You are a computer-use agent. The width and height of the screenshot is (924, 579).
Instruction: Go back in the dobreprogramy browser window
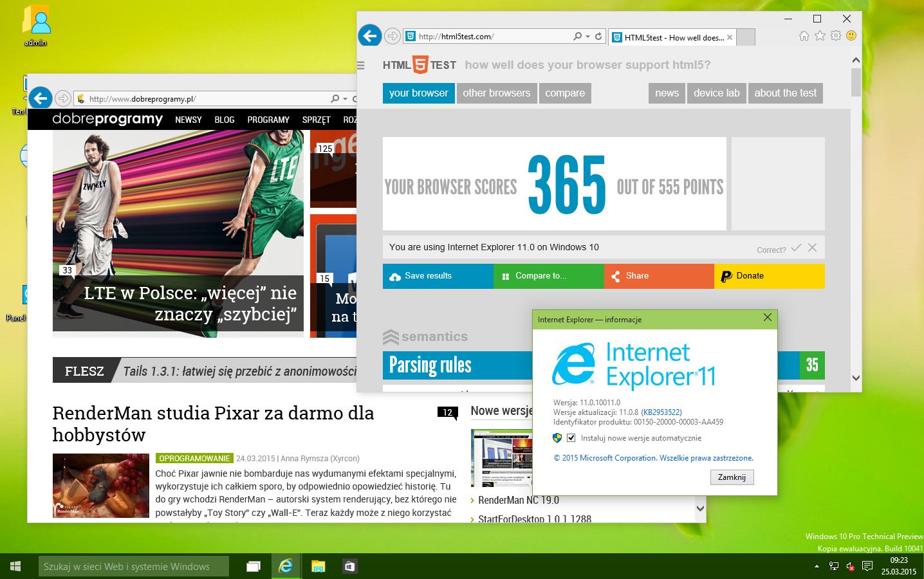[x=40, y=98]
